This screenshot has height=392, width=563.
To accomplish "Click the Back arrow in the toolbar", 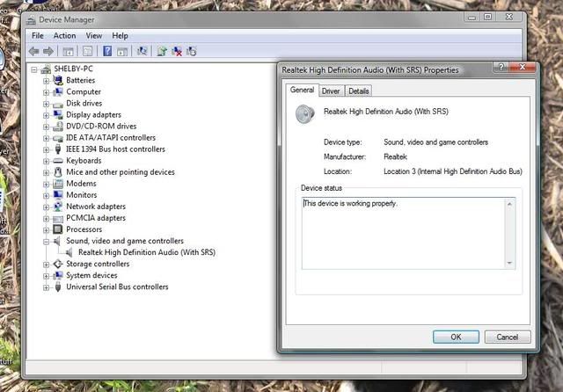I will click(34, 51).
